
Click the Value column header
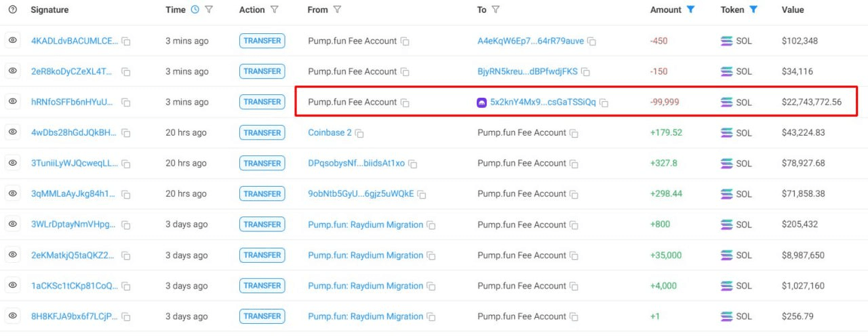pos(793,10)
